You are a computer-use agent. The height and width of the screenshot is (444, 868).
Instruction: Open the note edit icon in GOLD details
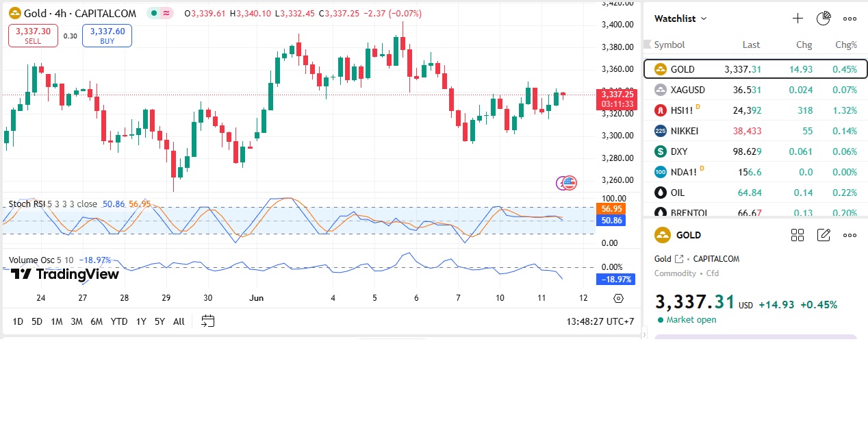824,235
